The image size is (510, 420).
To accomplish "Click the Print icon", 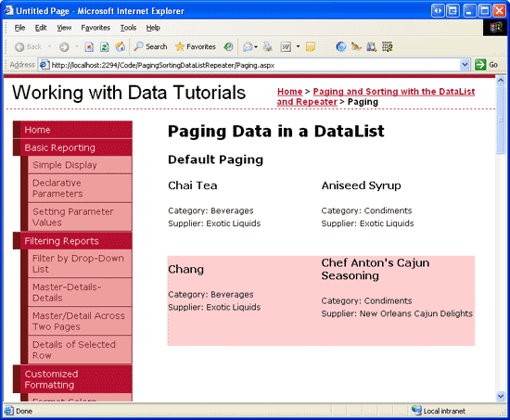I will [268, 47].
